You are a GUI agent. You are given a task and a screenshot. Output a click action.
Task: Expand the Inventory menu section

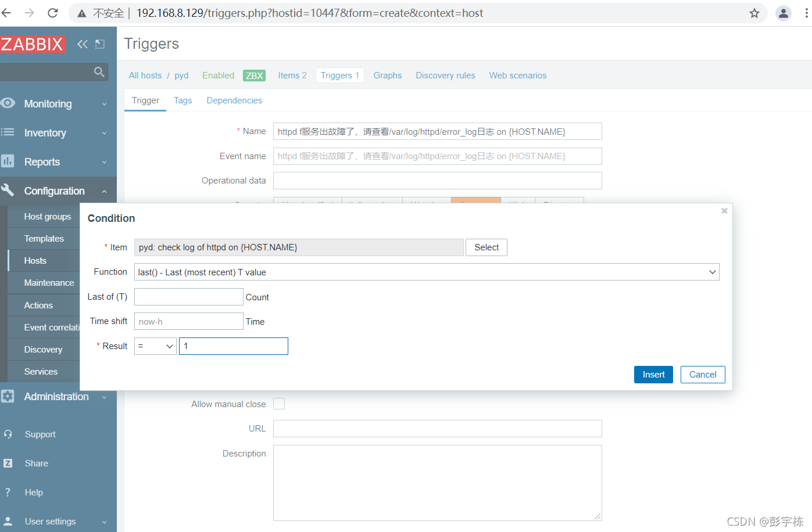104,133
